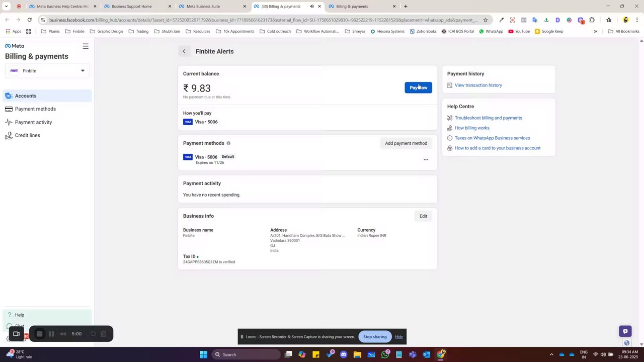Open Chrome from the taskbar

coord(440,354)
